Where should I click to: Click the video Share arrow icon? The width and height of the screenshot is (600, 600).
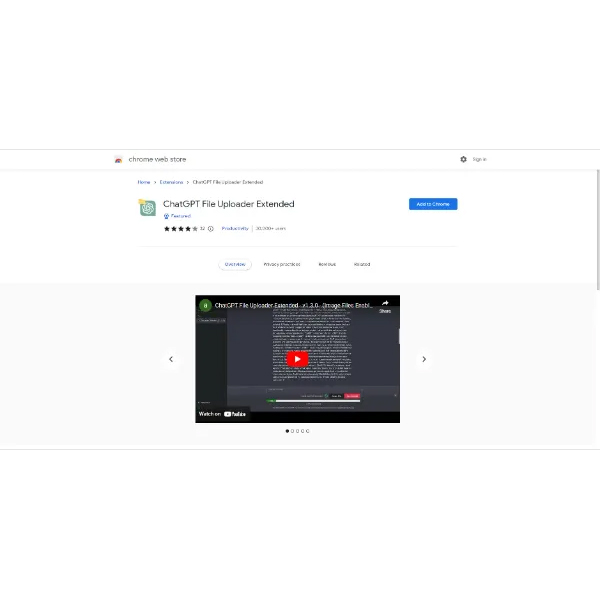coord(385,305)
